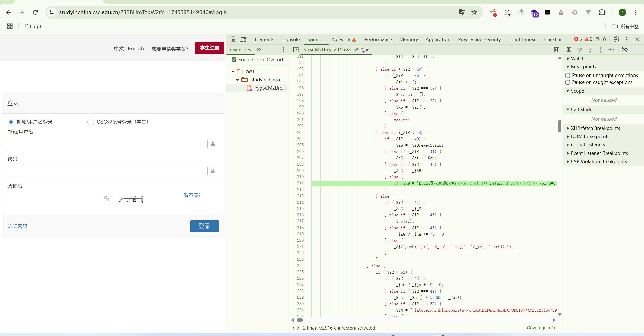Show more sources panes chevron

259,50
